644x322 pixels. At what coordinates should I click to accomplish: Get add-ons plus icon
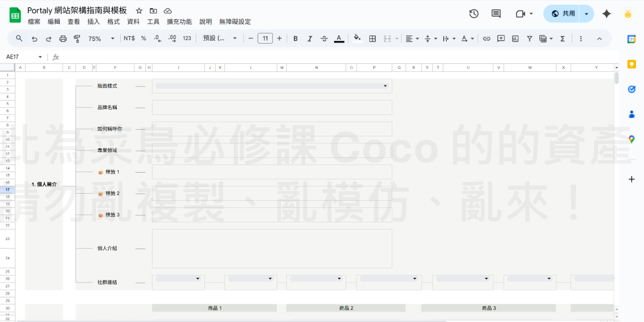tap(632, 179)
